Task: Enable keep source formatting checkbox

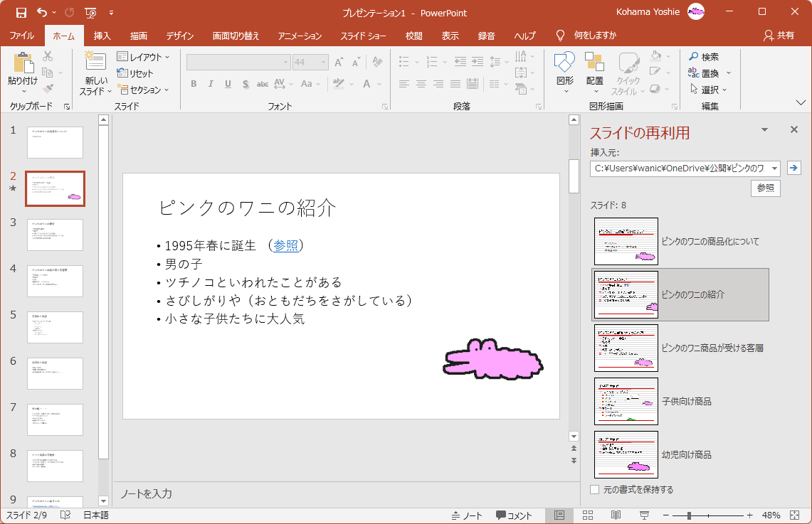Action: (x=595, y=490)
